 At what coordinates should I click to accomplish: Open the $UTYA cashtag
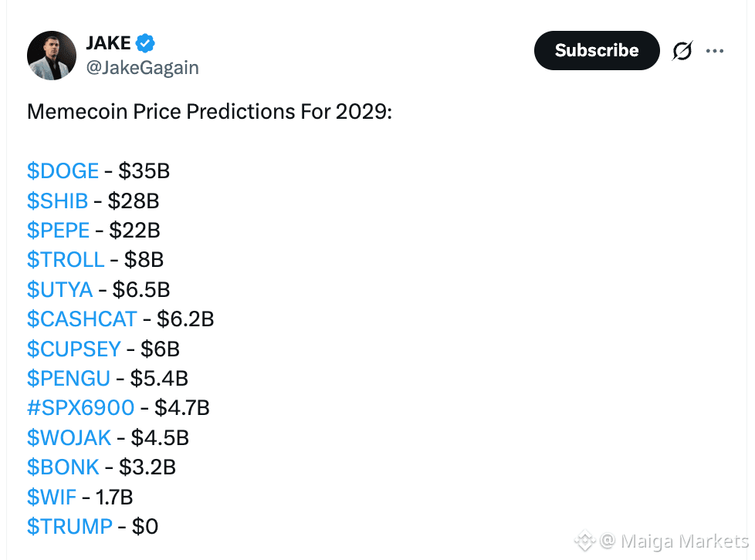tap(59, 289)
